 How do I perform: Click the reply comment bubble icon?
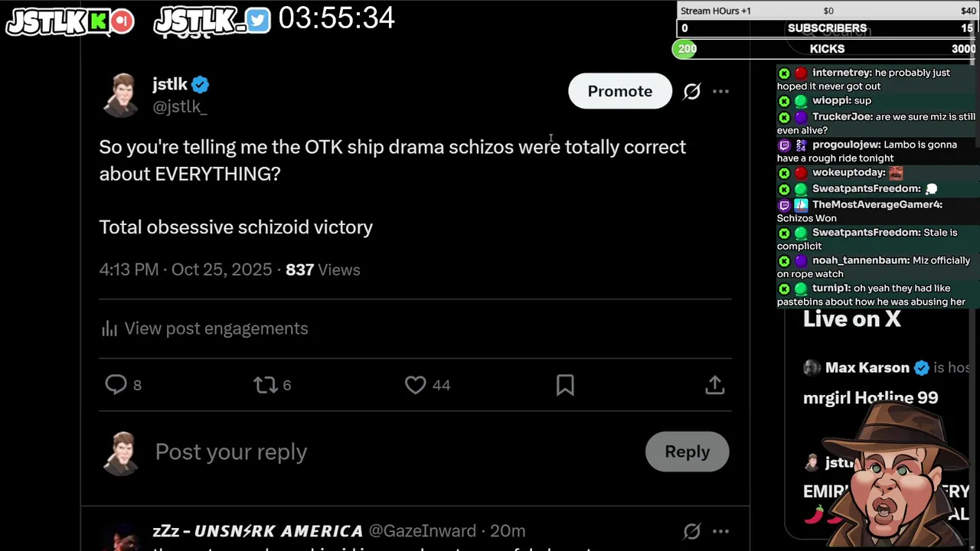click(116, 384)
